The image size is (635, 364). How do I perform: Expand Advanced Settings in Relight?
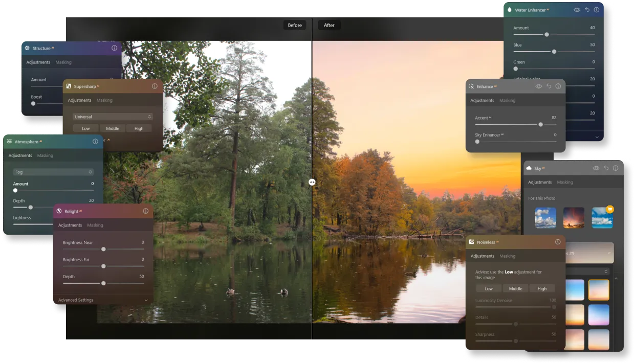point(103,300)
